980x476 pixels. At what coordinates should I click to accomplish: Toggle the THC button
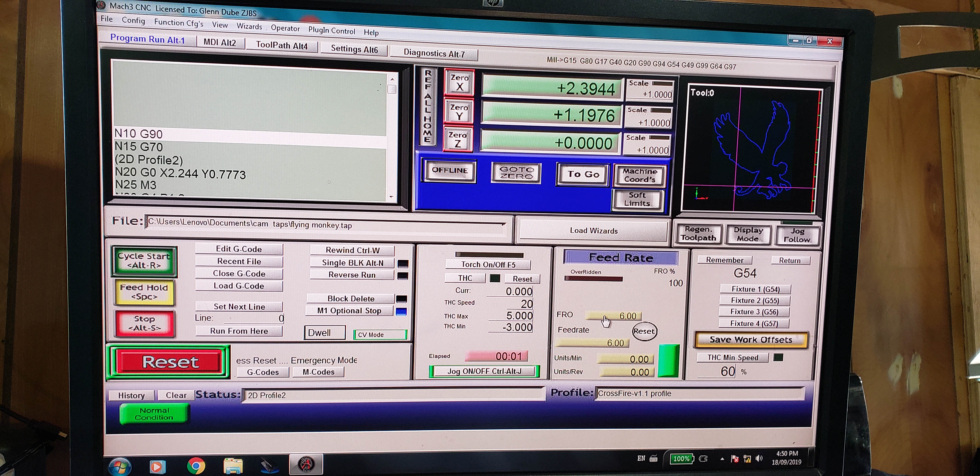click(465, 278)
